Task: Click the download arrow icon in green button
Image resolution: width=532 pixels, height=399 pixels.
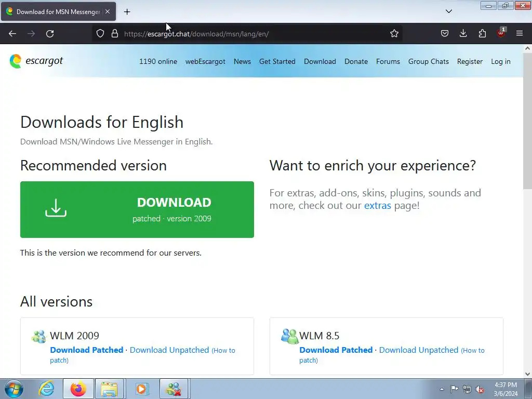Action: click(56, 208)
